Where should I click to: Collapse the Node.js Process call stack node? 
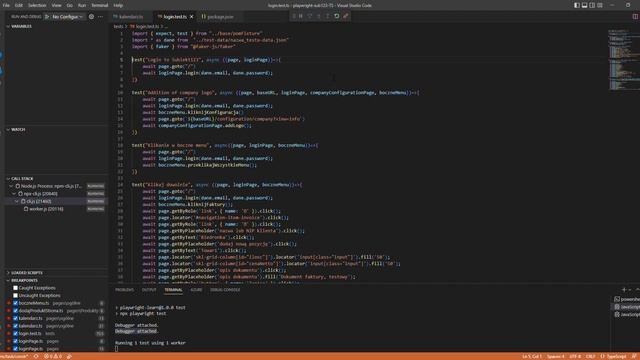pos(11,186)
